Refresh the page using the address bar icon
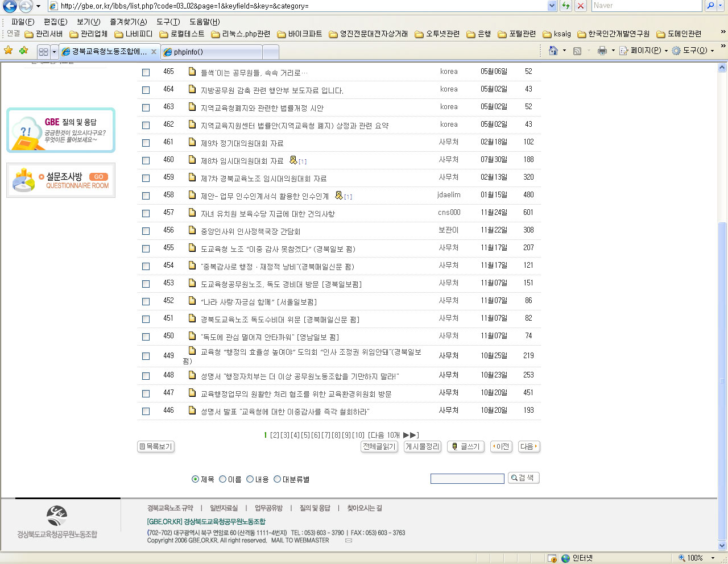Image resolution: width=728 pixels, height=564 pixels. 566,6
